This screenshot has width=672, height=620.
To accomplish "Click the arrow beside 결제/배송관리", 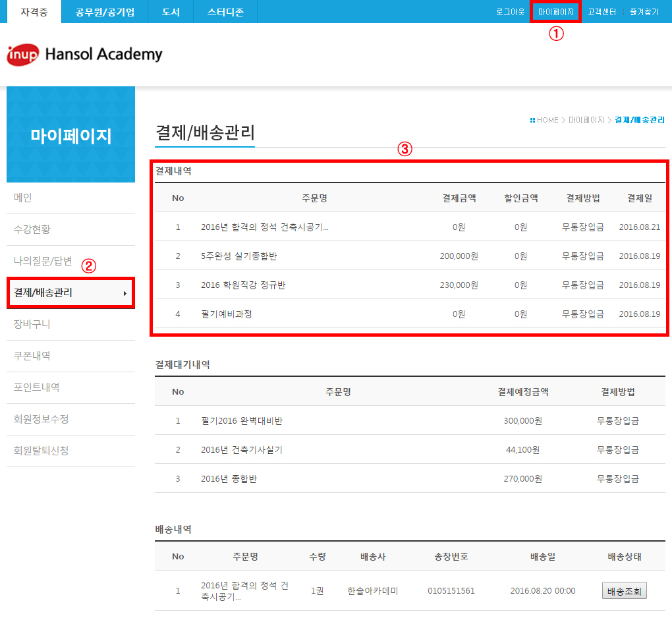I will [125, 293].
